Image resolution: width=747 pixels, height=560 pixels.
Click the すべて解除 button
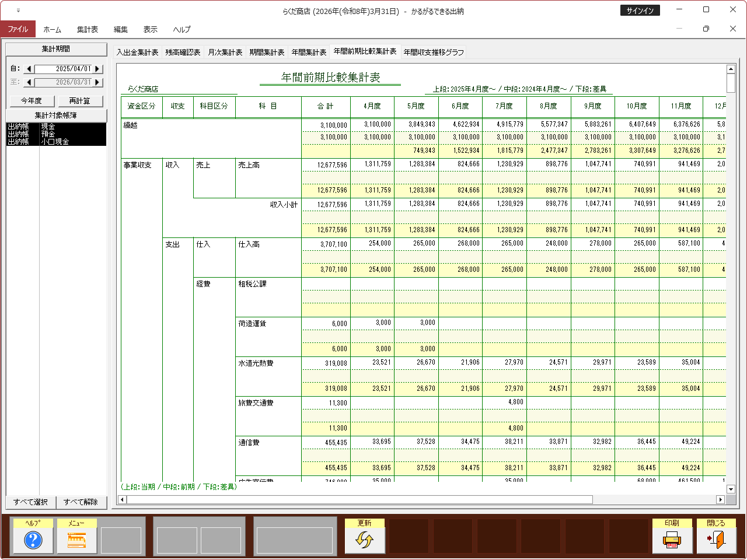coord(81,502)
